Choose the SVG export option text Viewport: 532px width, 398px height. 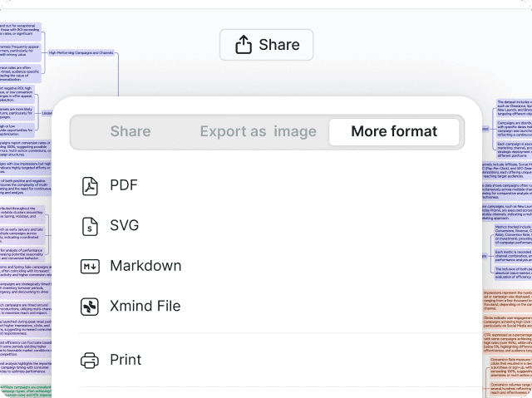[125, 225]
